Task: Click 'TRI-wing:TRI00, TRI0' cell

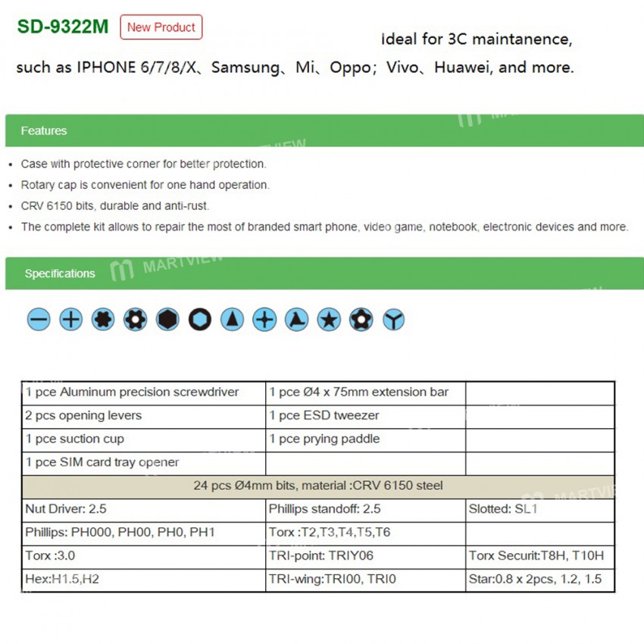Action: coord(365,580)
